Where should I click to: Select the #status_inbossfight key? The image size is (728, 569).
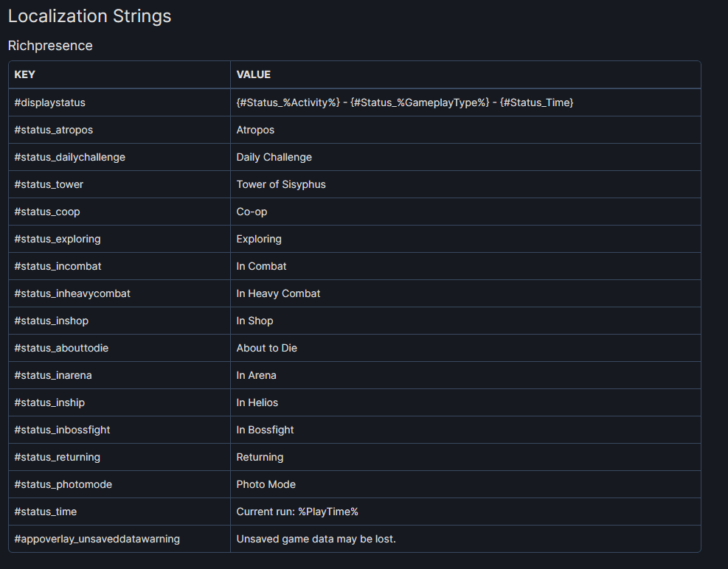pos(62,430)
